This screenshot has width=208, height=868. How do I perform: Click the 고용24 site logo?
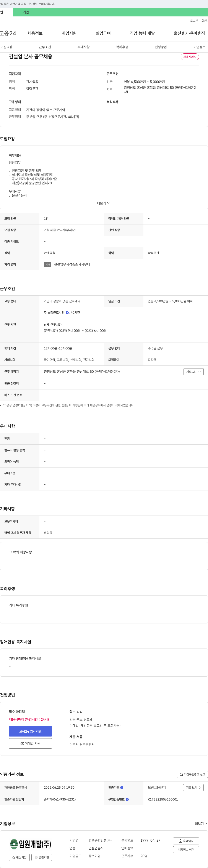[8, 33]
